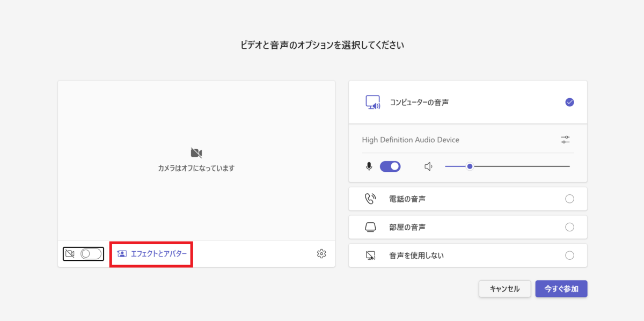
Task: Select 部屋の音声 radio button
Action: (x=569, y=227)
